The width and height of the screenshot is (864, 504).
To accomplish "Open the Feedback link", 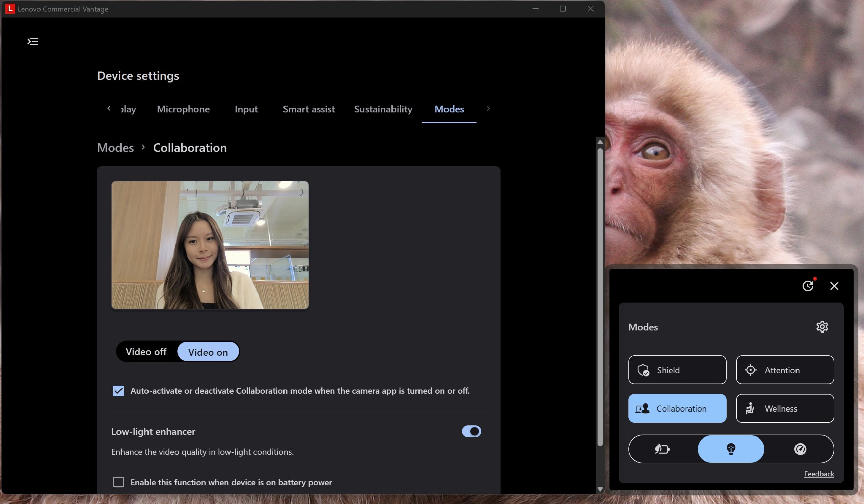I will [x=819, y=474].
